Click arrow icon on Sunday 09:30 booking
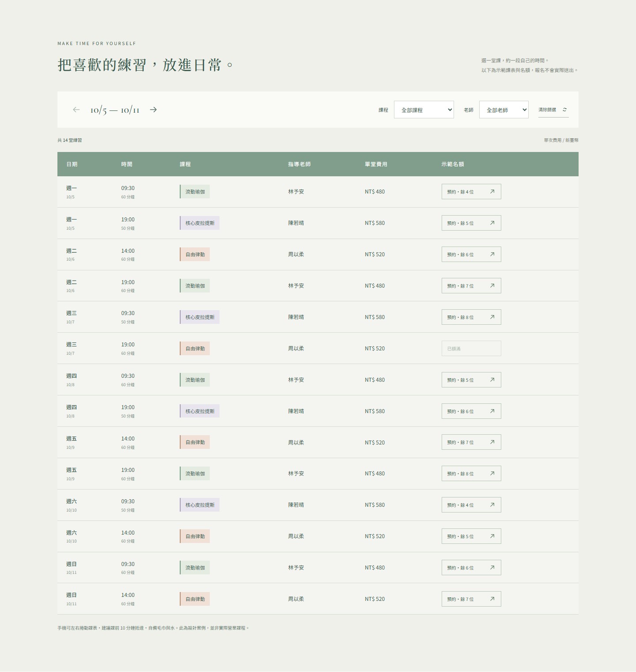Viewport: 636px width, 672px height. click(492, 567)
